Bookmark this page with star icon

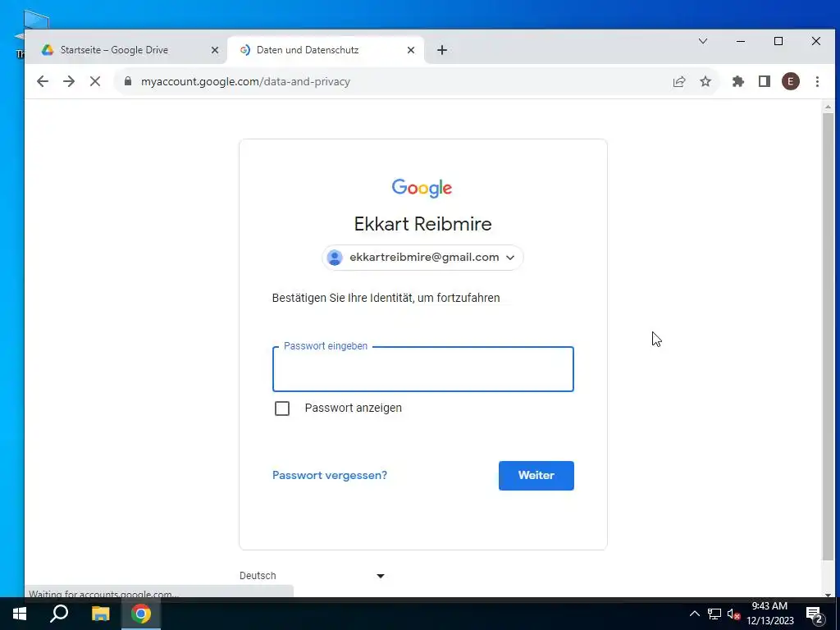pos(705,81)
